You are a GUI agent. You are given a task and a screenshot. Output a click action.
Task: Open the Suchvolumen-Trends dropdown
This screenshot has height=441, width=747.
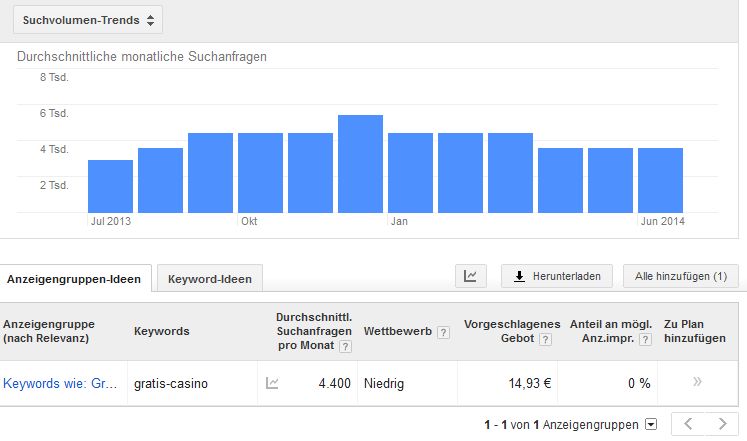coord(88,20)
